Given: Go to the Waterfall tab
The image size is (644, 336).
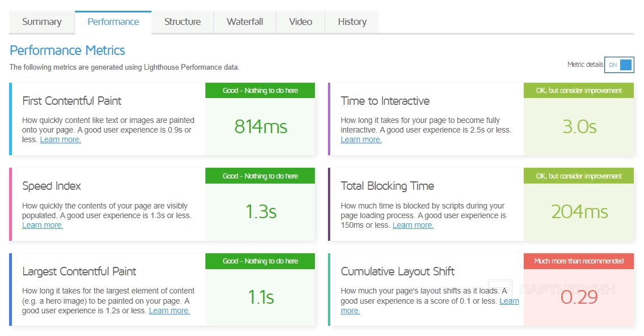Looking at the screenshot, I should [245, 22].
